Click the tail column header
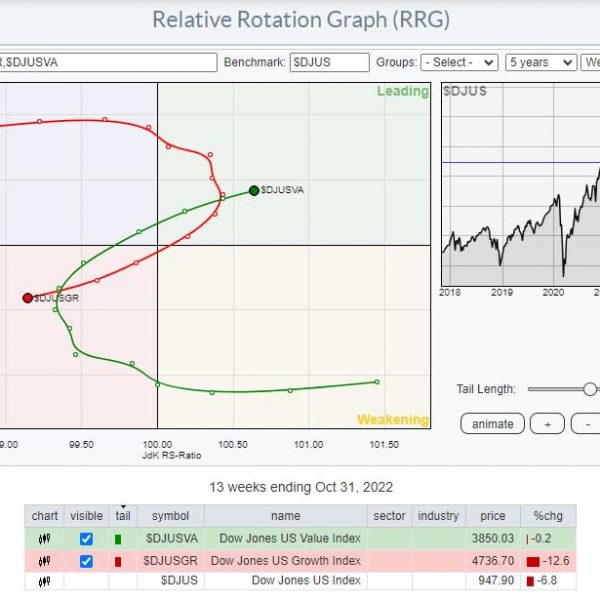Image resolution: width=600 pixels, height=600 pixels. point(123,515)
